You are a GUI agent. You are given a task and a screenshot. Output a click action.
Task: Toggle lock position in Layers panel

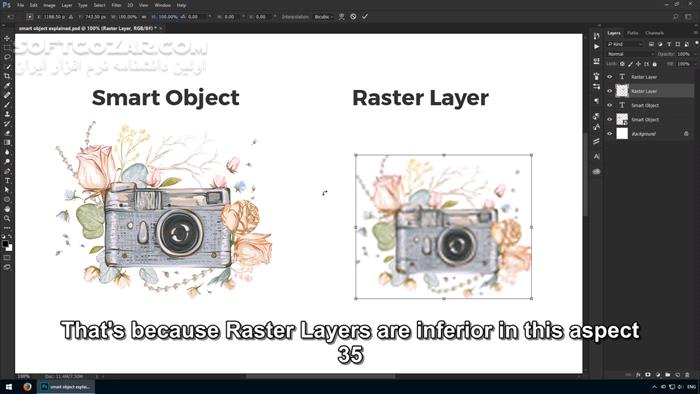pyautogui.click(x=638, y=64)
